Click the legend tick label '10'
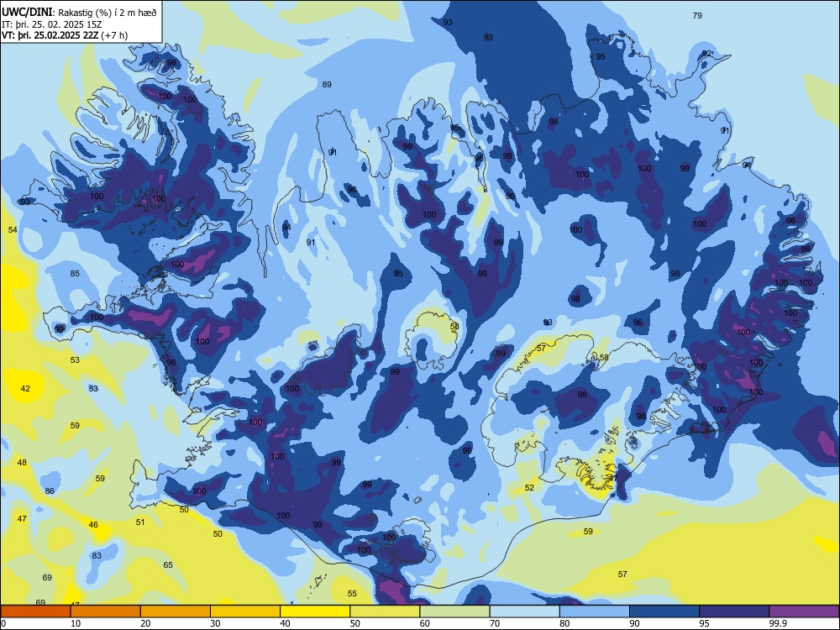This screenshot has height=630, width=840. click(76, 623)
